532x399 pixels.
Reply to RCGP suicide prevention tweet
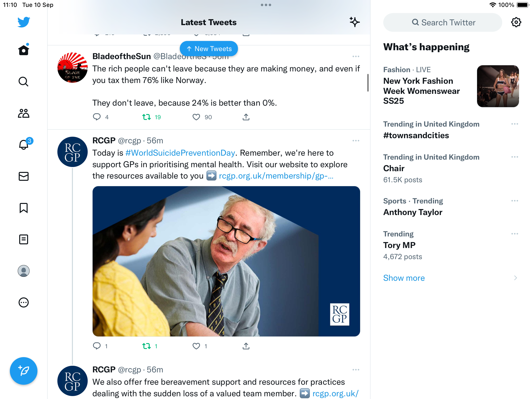point(97,346)
